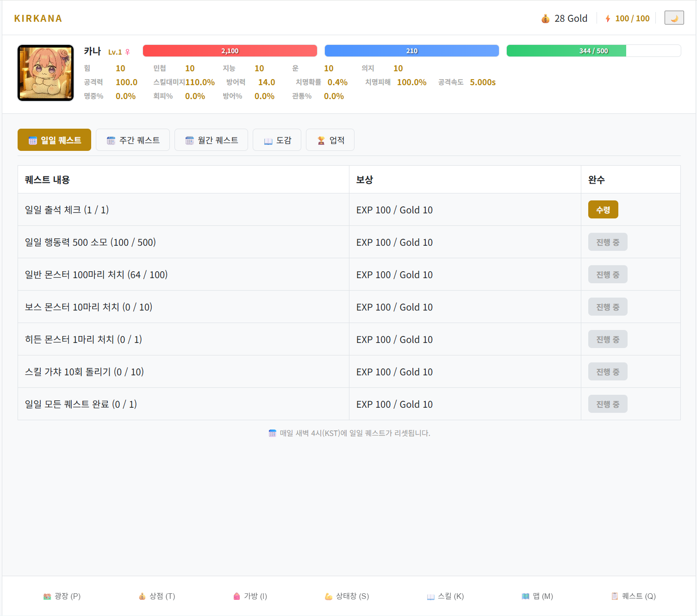Open the 퀘스트 (Q) clipboard icon
This screenshot has height=616, width=697.
(x=615, y=596)
